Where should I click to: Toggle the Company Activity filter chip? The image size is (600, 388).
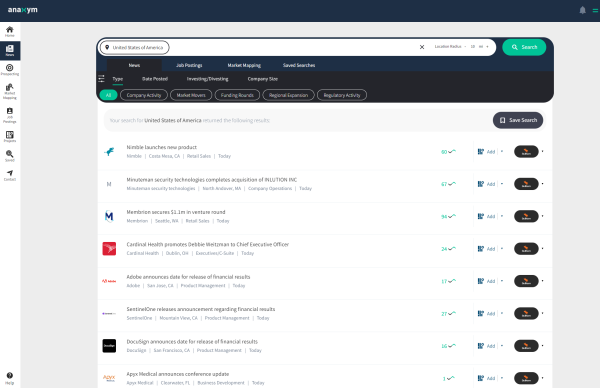144,95
